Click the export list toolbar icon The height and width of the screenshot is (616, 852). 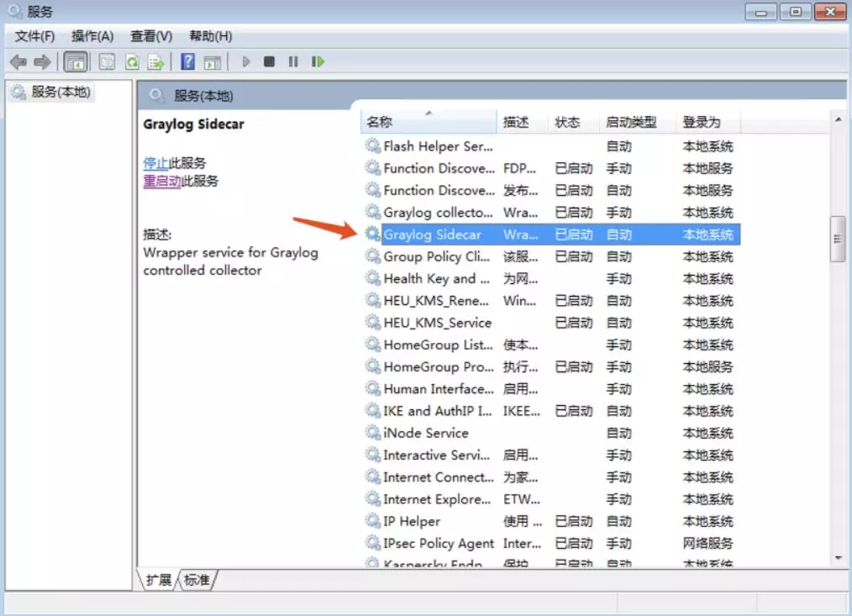155,61
